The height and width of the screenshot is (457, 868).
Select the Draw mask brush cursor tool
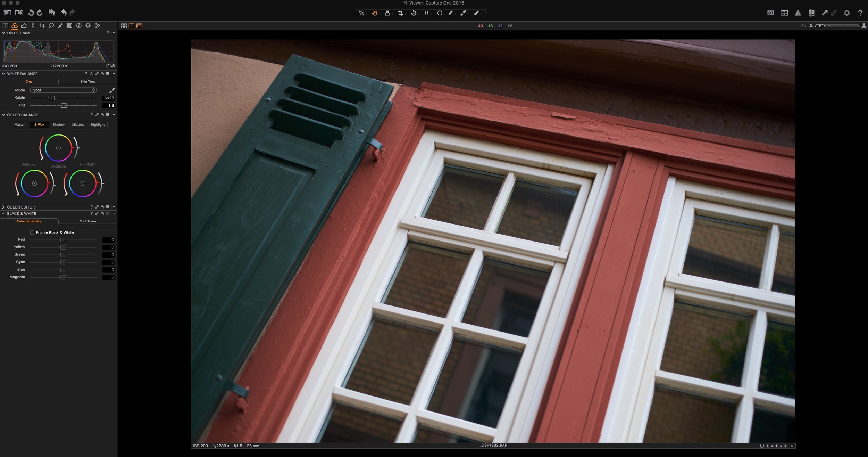(450, 13)
